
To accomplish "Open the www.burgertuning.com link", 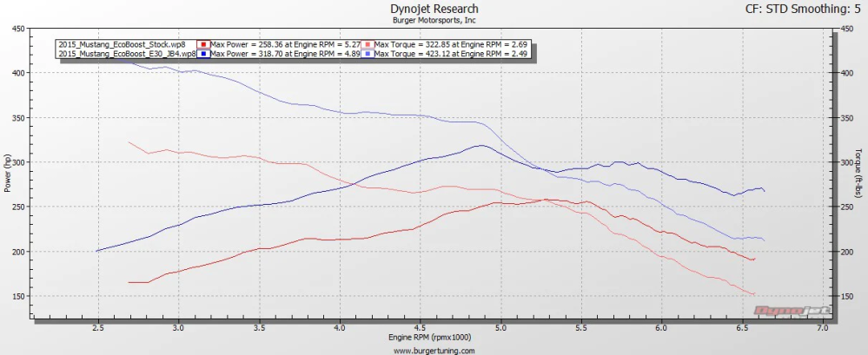I will [x=434, y=351].
